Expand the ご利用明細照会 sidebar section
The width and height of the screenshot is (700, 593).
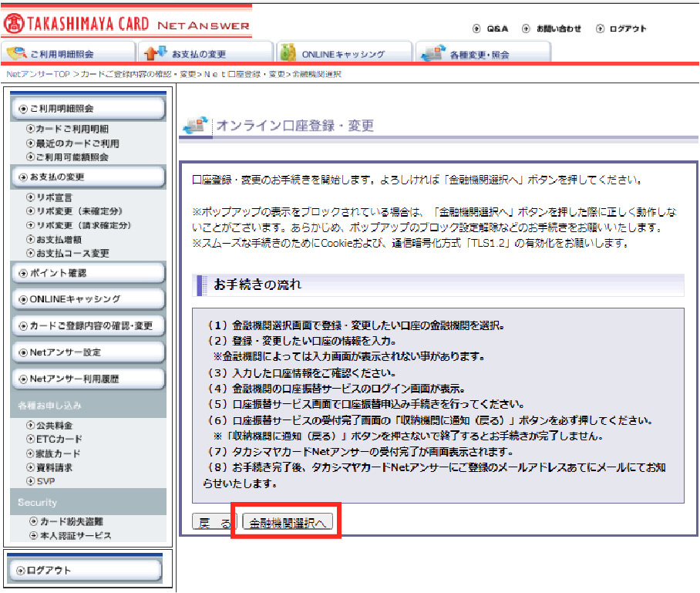pyautogui.click(x=89, y=109)
